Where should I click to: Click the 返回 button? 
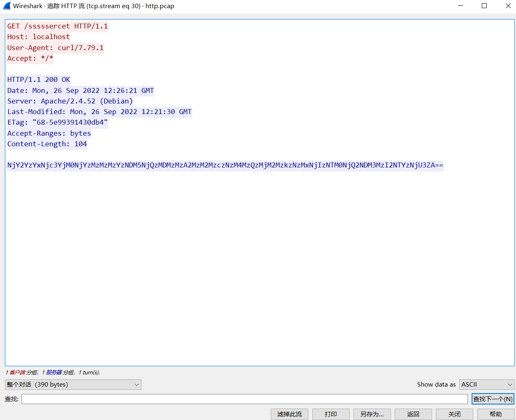[413, 414]
